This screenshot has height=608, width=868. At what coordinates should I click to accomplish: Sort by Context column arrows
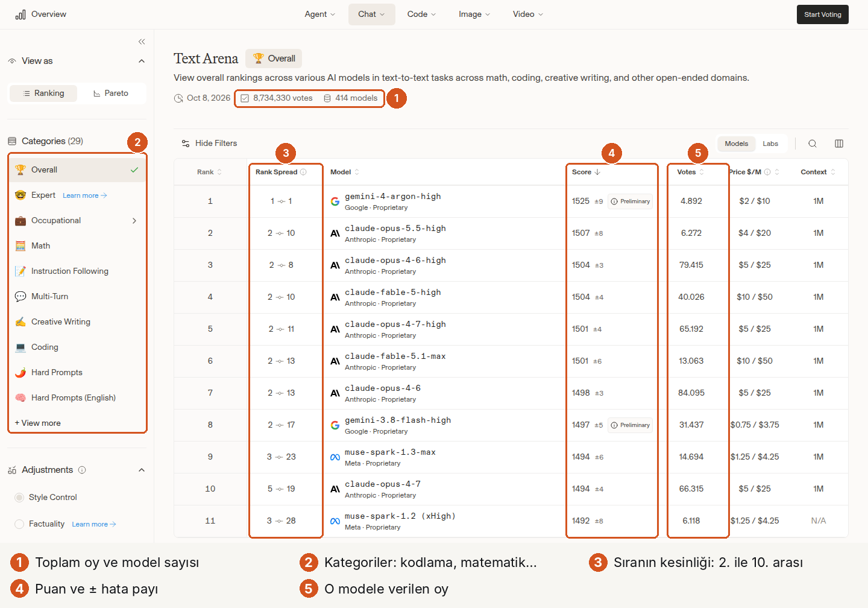pos(833,172)
